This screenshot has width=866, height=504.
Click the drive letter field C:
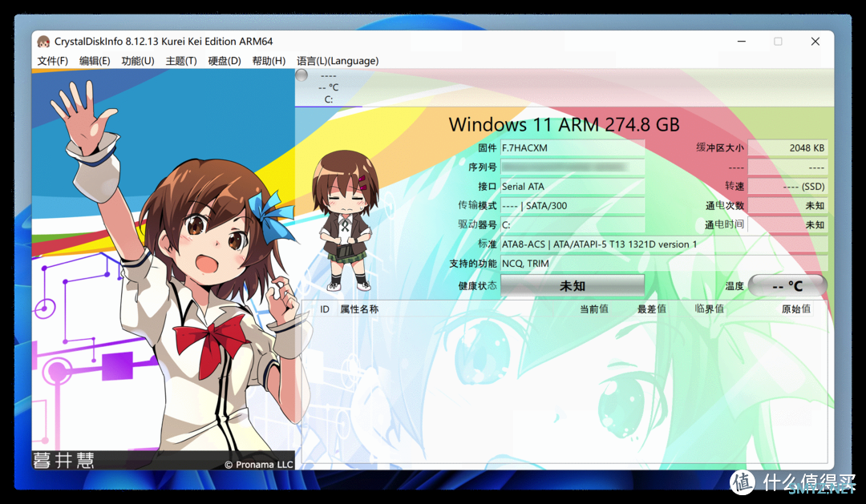tap(573, 224)
